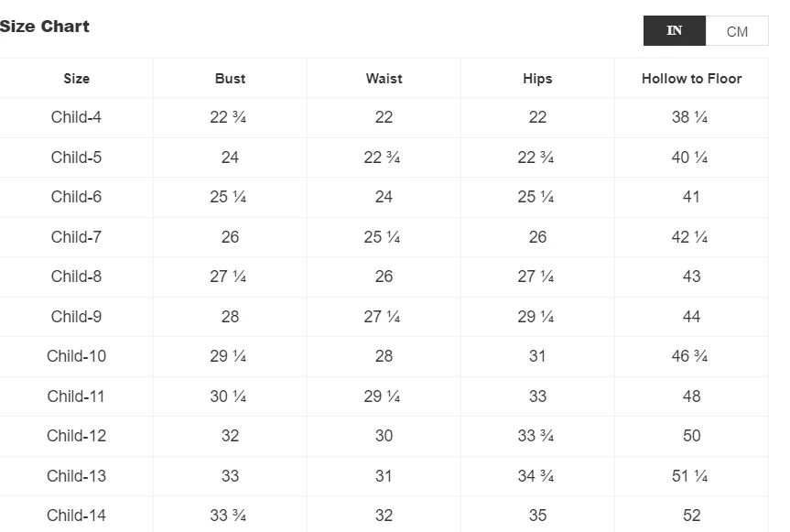
Task: Select the Child-7 size row label
Action: tap(76, 237)
